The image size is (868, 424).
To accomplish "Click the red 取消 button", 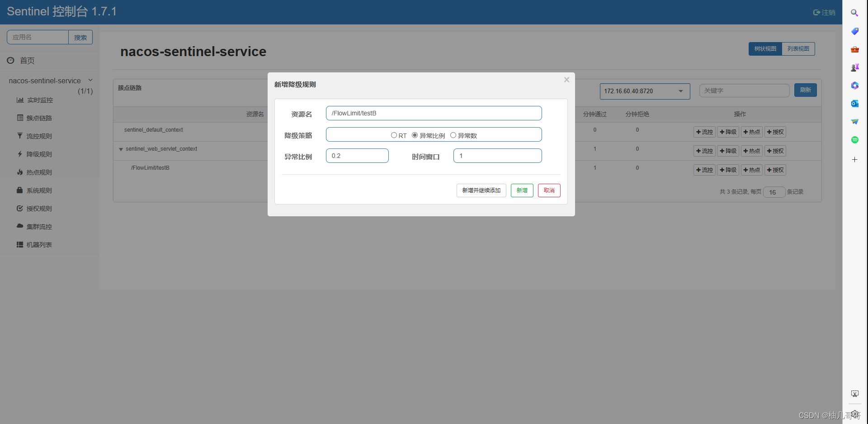I will click(549, 191).
